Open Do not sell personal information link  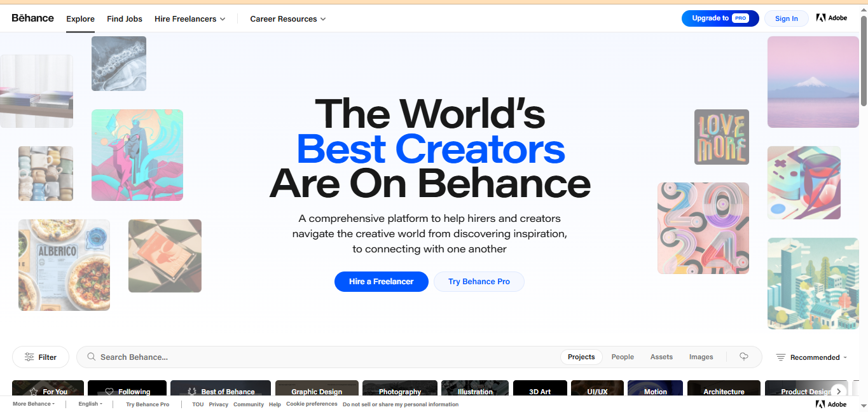401,404
